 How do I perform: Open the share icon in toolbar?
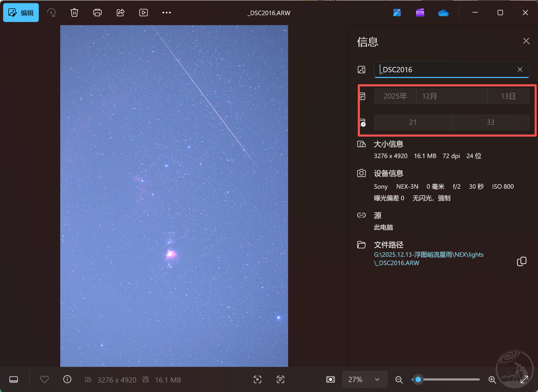(x=120, y=13)
